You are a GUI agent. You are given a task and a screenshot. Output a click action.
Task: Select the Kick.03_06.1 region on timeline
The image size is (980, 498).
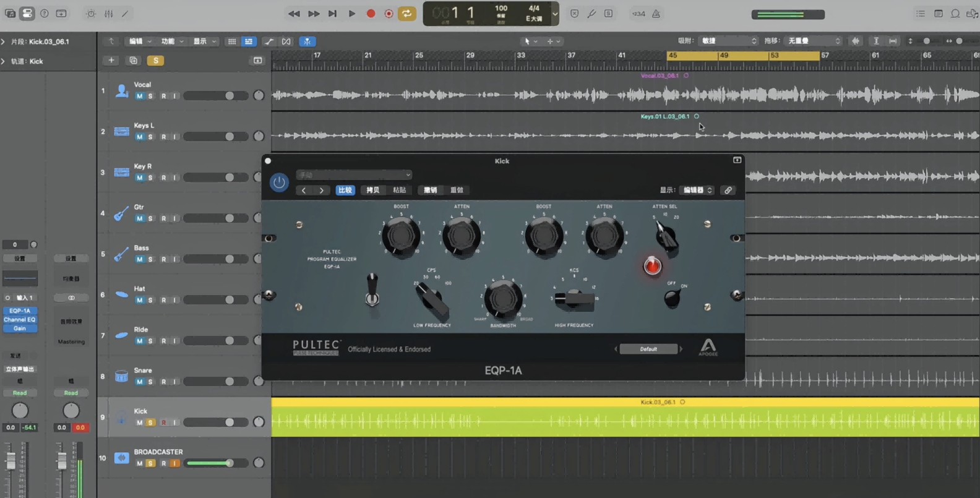pos(625,417)
